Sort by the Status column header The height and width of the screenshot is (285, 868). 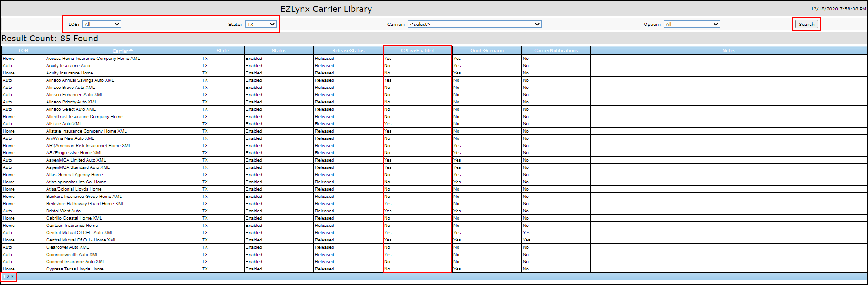279,51
